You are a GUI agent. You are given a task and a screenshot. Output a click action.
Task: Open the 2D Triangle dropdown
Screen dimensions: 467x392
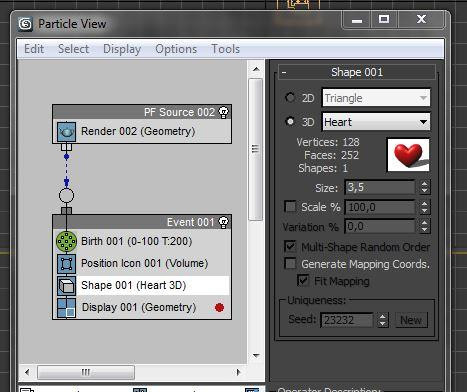[376, 98]
